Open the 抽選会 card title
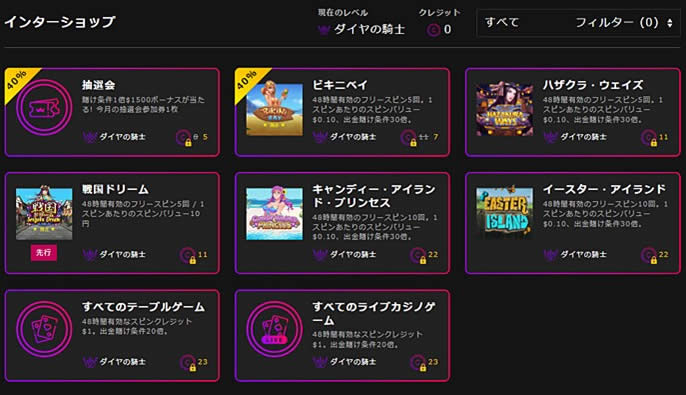Screen dimensions: 686x395 98,84
